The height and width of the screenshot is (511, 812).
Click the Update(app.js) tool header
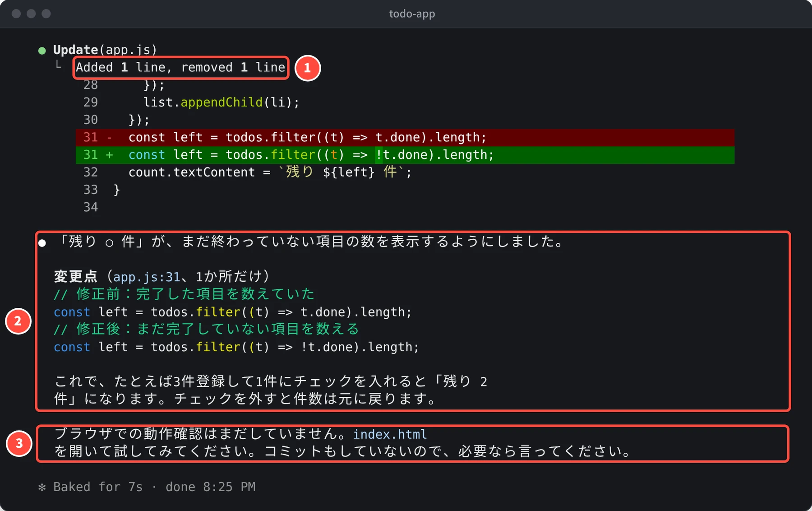105,50
